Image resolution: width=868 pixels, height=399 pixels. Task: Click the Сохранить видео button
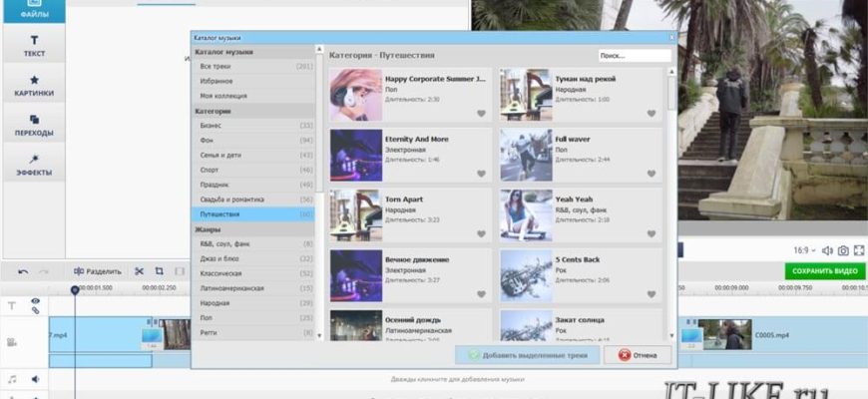(x=824, y=271)
